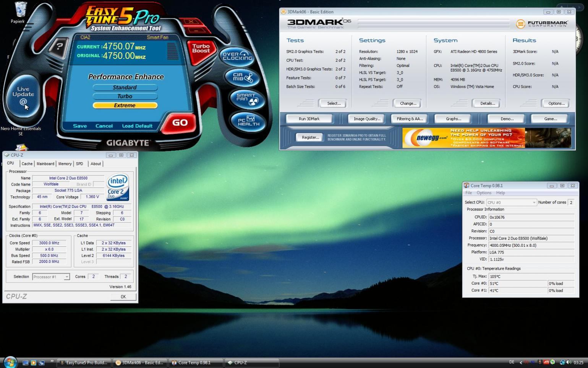Open the File menu in Core Temp
The image size is (588, 368).
[469, 193]
